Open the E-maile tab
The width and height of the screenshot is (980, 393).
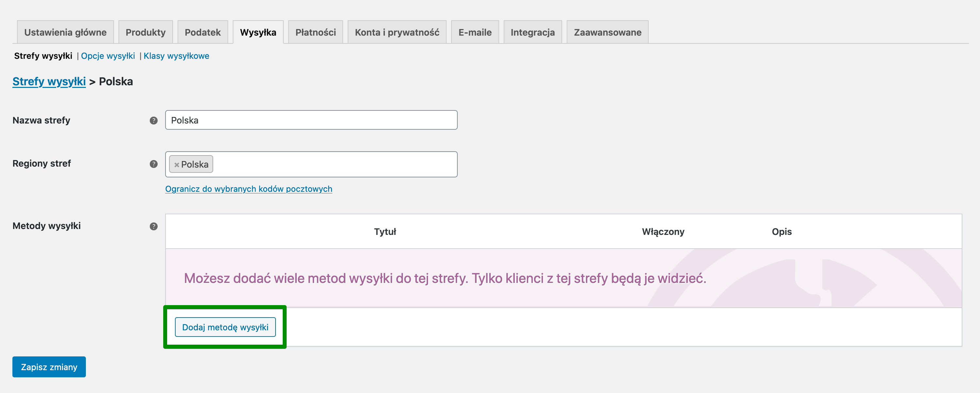pos(475,32)
